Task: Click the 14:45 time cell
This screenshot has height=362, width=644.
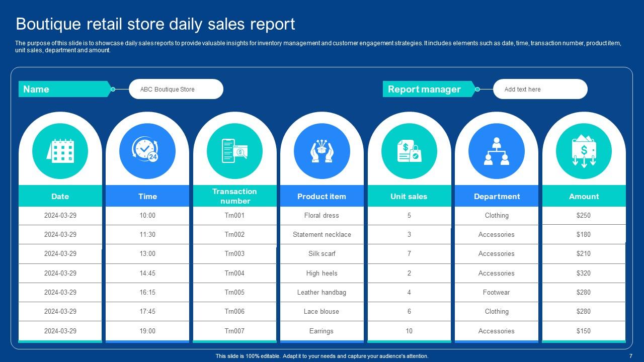Action: tap(147, 273)
